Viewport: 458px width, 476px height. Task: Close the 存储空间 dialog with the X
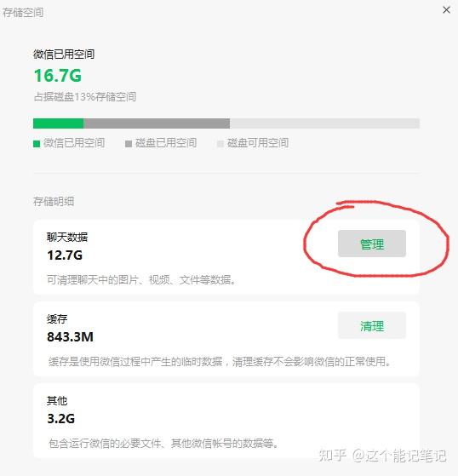pos(446,10)
